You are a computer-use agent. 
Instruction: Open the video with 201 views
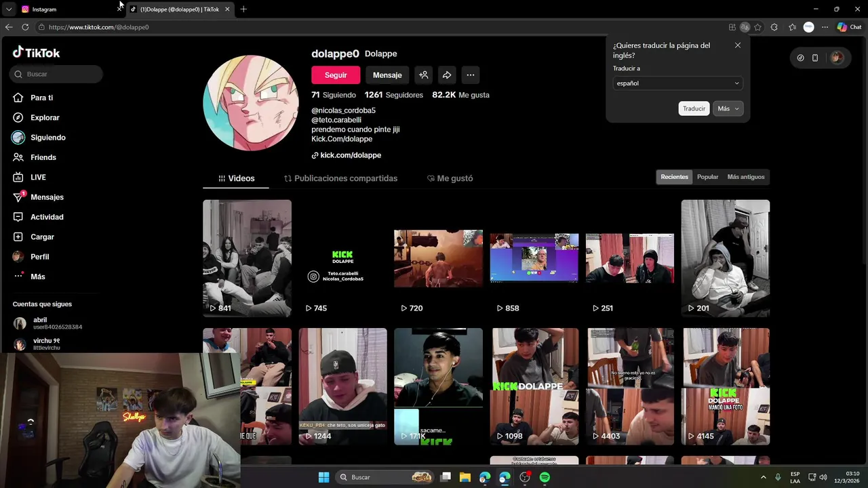tap(726, 258)
